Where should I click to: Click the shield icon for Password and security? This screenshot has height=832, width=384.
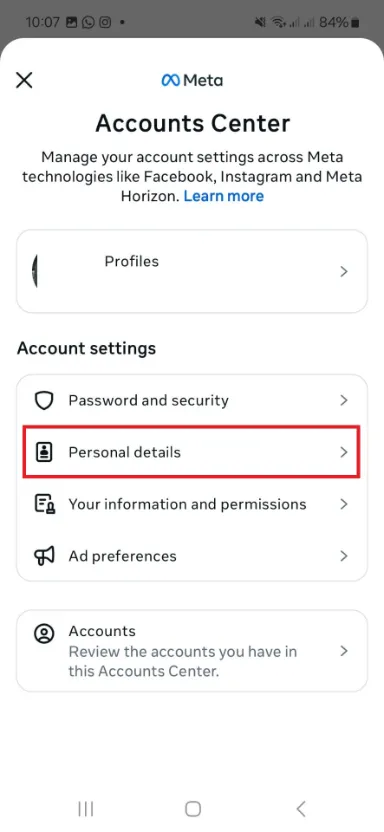click(x=44, y=401)
